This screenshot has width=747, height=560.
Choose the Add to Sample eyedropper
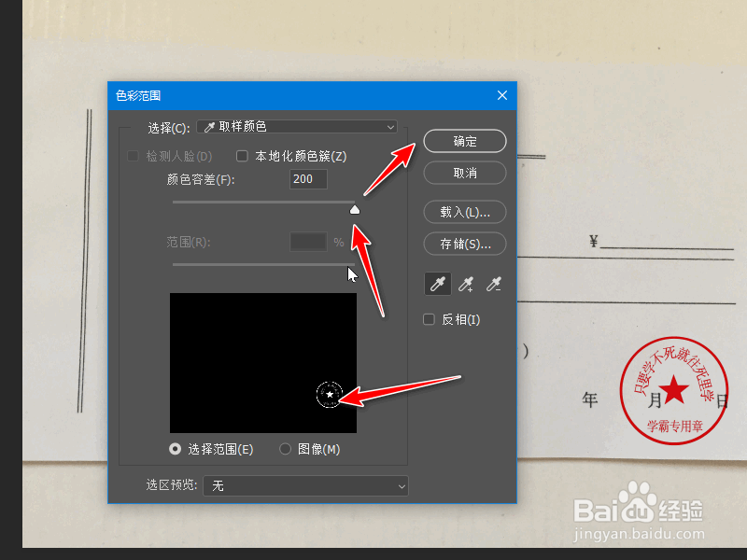(x=465, y=285)
